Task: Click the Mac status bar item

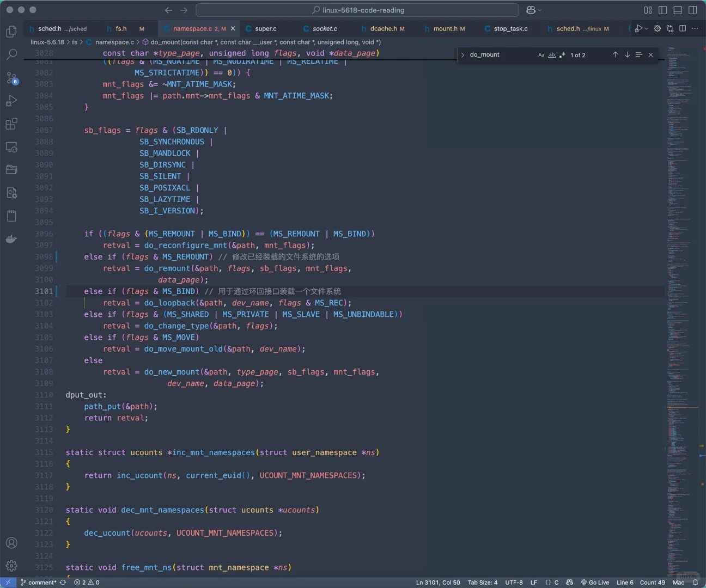Action: click(x=678, y=583)
